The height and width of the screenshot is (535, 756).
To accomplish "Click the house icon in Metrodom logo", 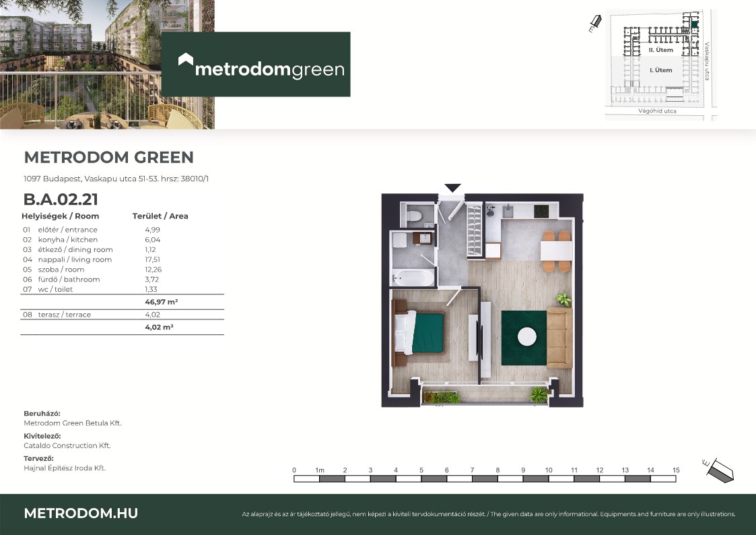I will click(185, 61).
